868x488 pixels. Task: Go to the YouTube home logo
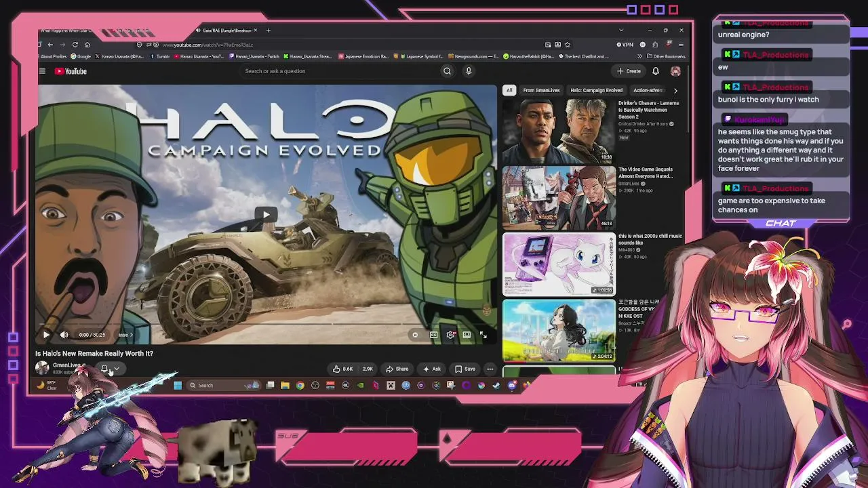[71, 71]
